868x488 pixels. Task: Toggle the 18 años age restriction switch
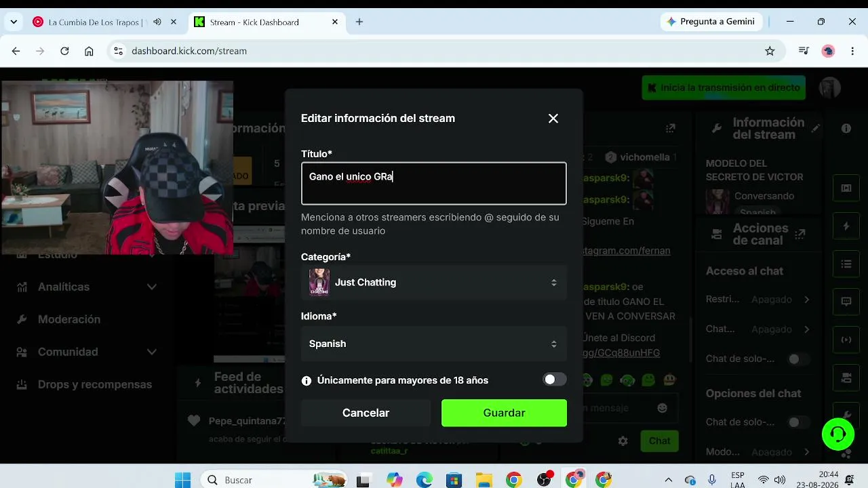(x=555, y=380)
